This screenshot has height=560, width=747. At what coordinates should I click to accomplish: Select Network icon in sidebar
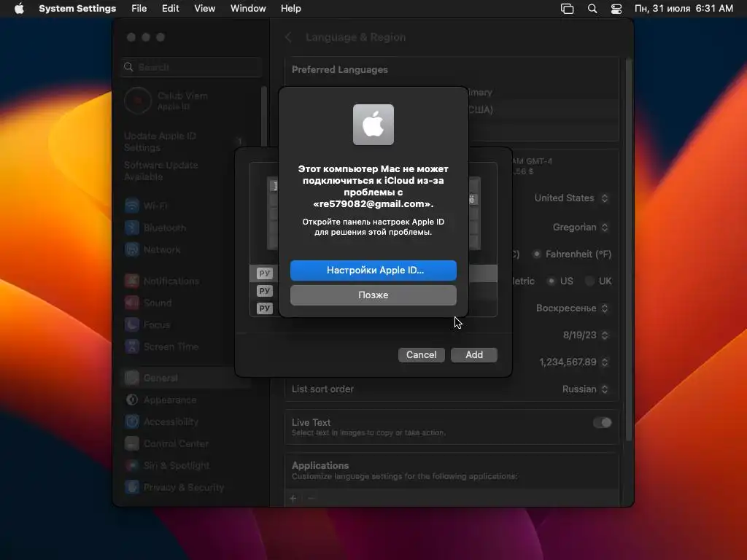pyautogui.click(x=132, y=249)
